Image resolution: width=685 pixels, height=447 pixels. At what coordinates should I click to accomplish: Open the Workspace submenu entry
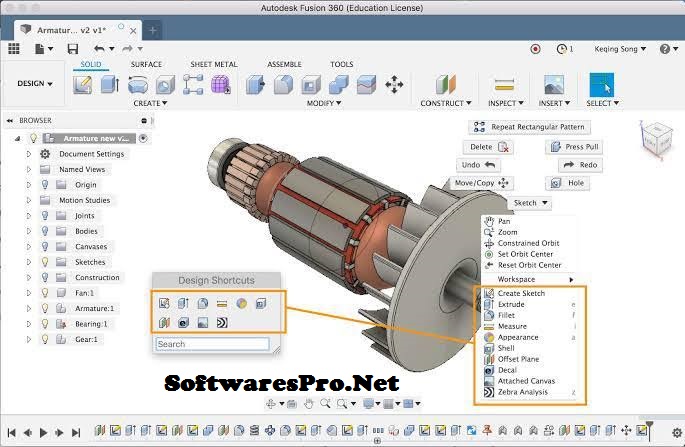(x=529, y=279)
